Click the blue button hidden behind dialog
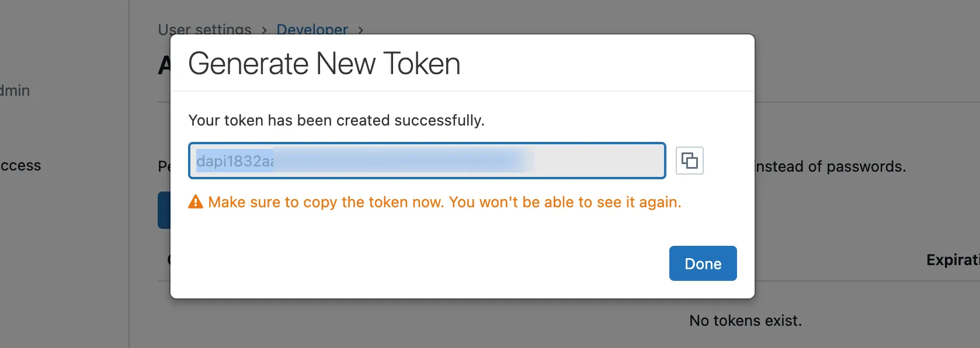The width and height of the screenshot is (980, 348). [164, 210]
